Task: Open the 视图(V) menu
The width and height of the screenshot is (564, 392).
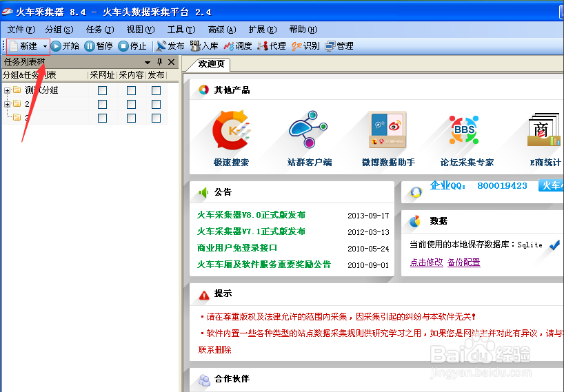Action: pyautogui.click(x=140, y=30)
